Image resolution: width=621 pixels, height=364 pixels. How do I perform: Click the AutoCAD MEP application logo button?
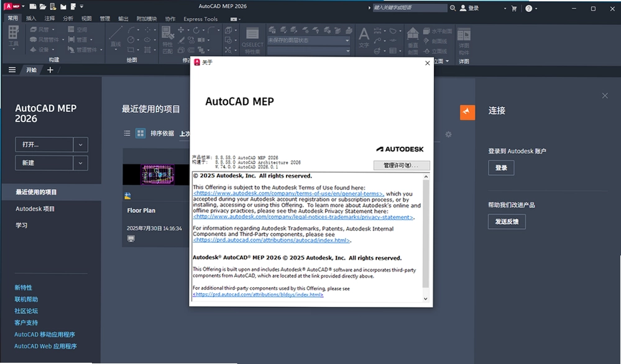[x=11, y=6]
